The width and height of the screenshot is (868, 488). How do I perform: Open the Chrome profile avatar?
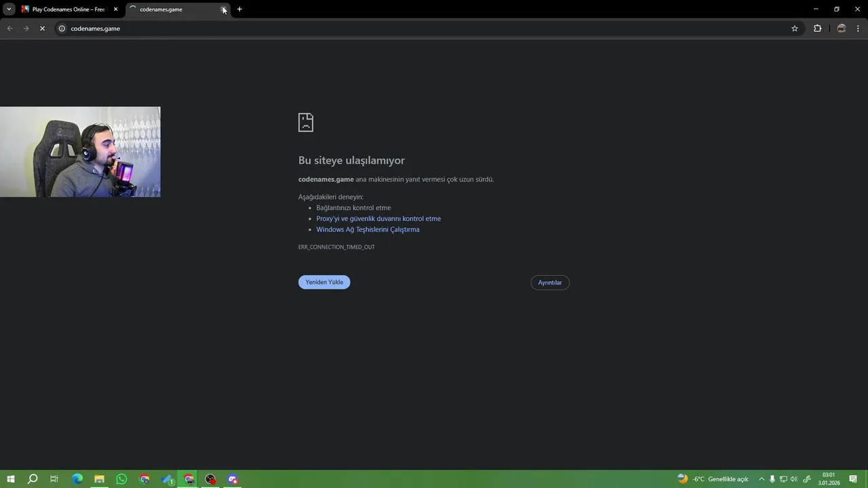[842, 28]
